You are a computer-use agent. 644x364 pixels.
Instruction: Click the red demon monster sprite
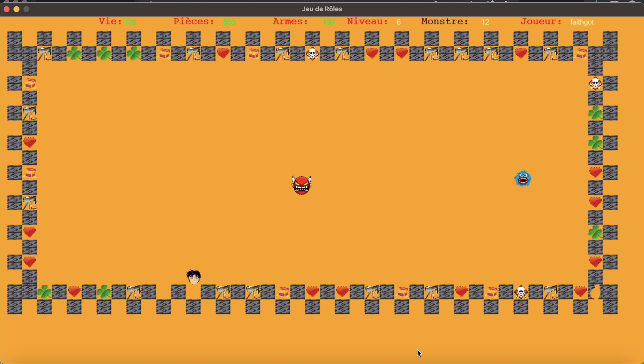click(x=301, y=185)
